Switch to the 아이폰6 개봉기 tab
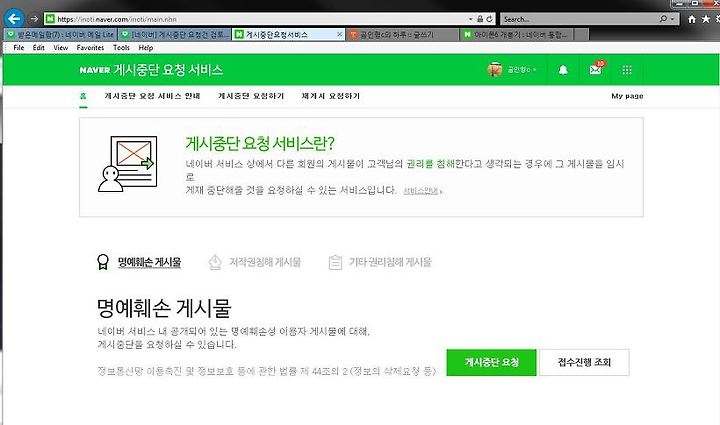 click(x=517, y=34)
